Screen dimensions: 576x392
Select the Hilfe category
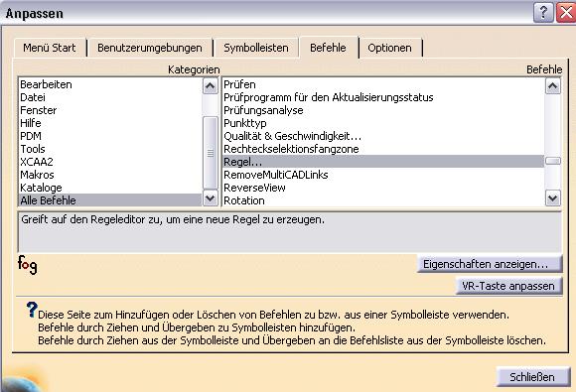pyautogui.click(x=110, y=123)
